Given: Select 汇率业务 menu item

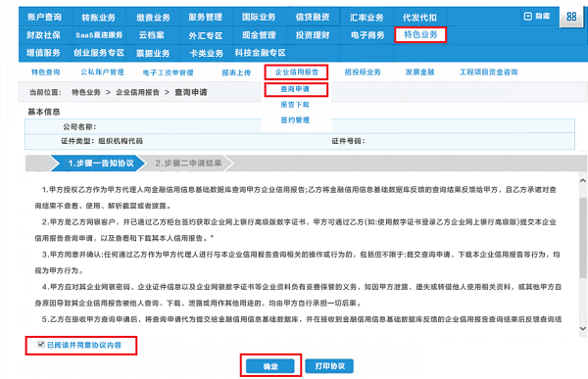Looking at the screenshot, I should (367, 18).
